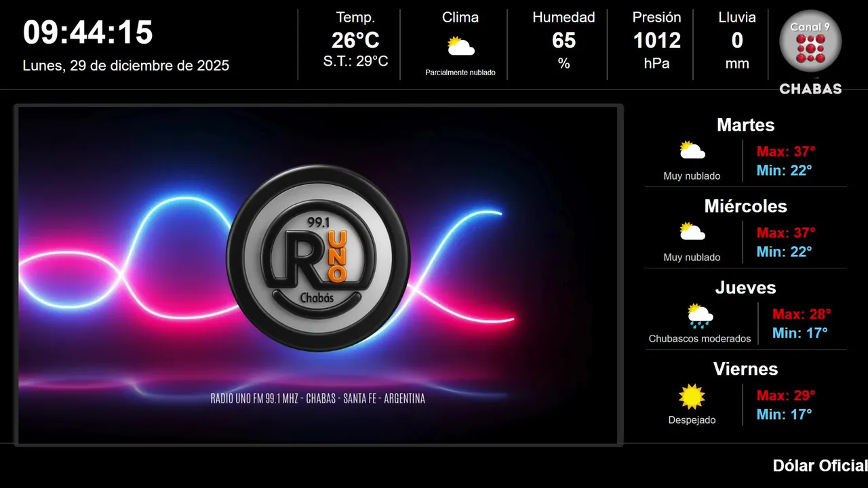Click the S.T.: 29°C reading
This screenshot has width=868, height=488.
[355, 62]
